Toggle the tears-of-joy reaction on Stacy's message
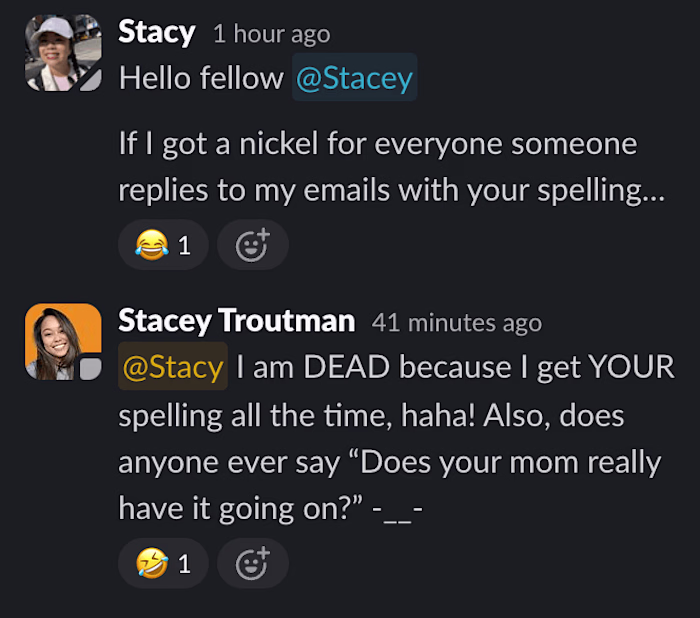Viewport: 700px width, 618px height. pos(163,245)
